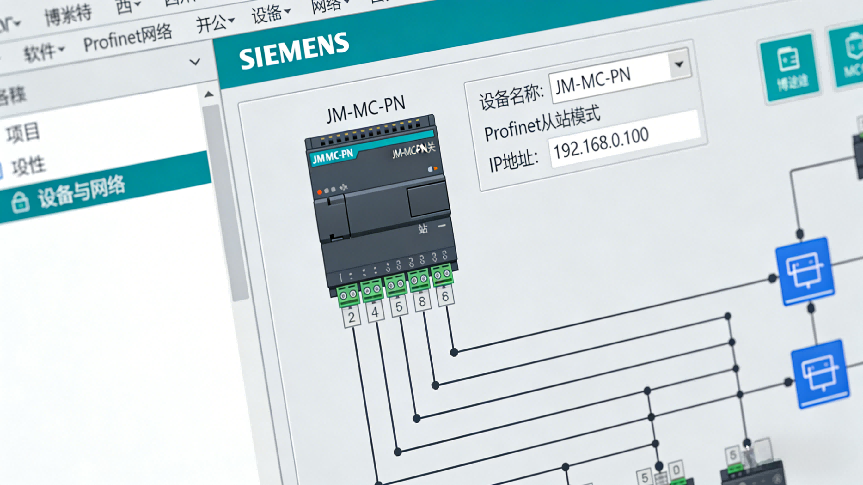Image resolution: width=863 pixels, height=485 pixels.
Task: Open the 开公 dropdown menu
Action: 215,23
